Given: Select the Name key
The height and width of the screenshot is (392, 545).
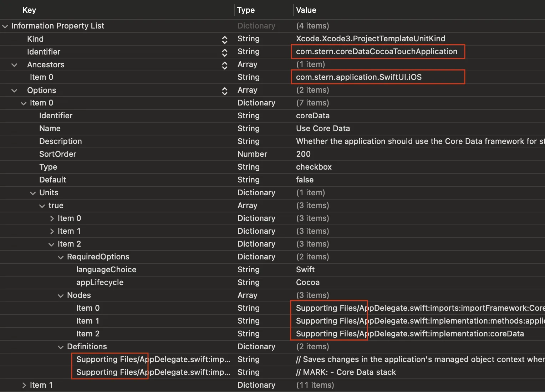Looking at the screenshot, I should coord(50,128).
